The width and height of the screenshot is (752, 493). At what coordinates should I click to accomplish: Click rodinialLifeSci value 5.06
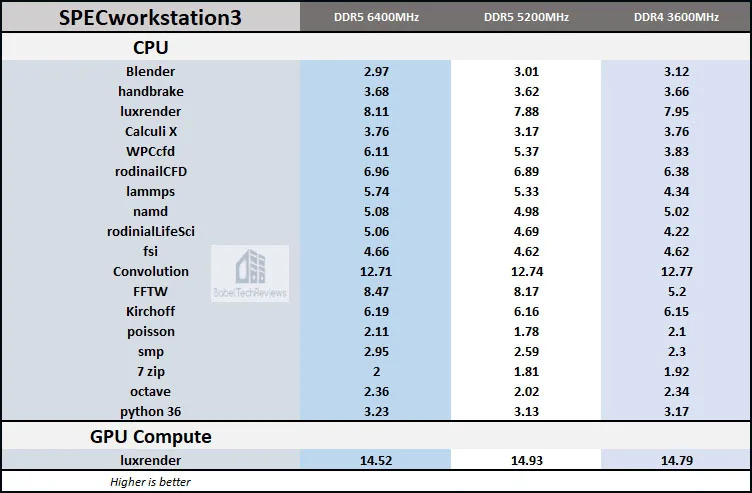coord(376,231)
